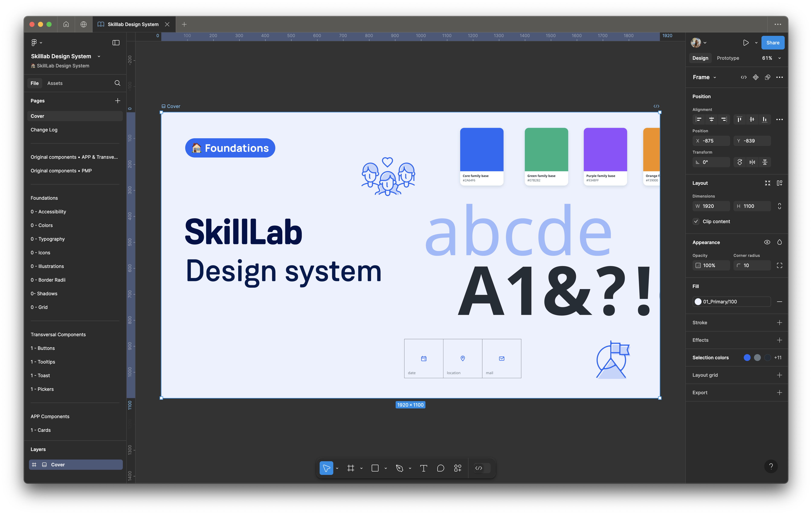Image resolution: width=812 pixels, height=515 pixels.
Task: Click align bottom icon
Action: (x=764, y=119)
